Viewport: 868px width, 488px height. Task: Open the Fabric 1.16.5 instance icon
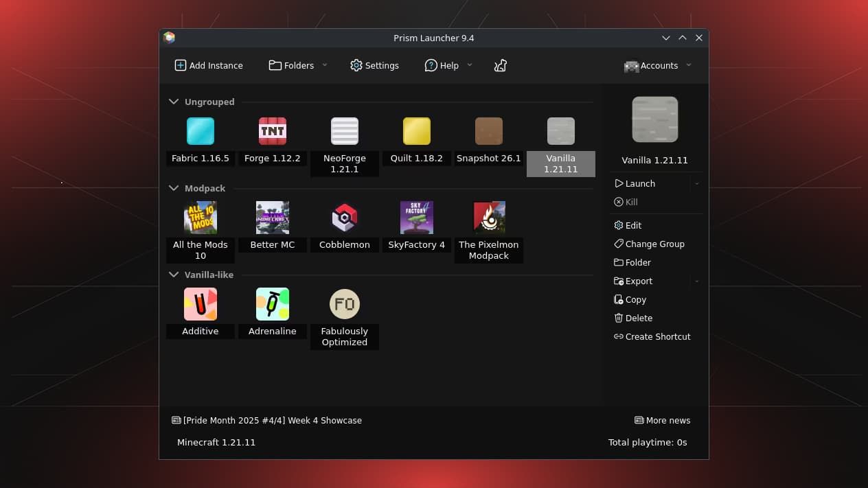[x=201, y=131]
